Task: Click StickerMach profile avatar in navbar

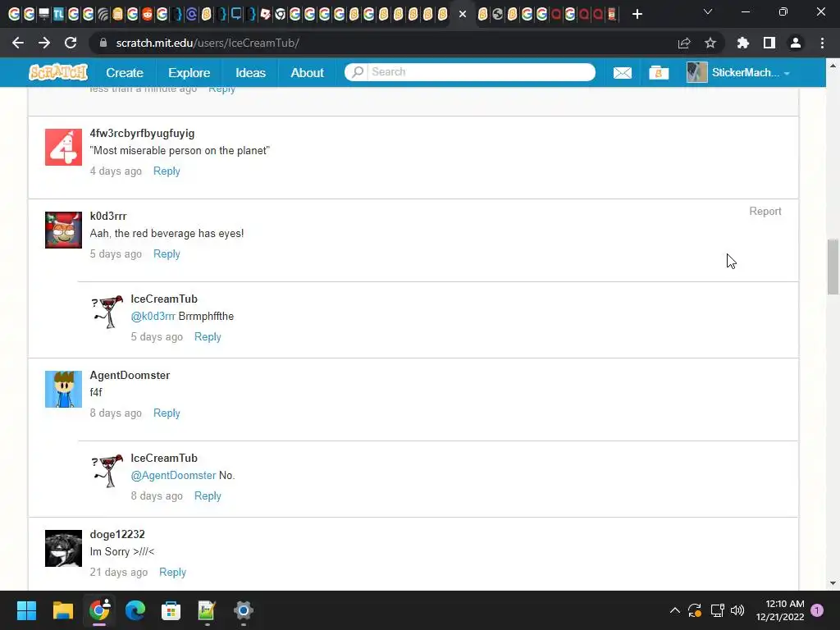Action: tap(696, 72)
